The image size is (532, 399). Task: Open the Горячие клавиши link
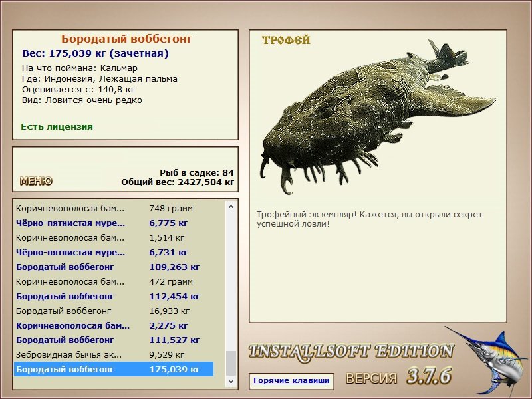291,380
